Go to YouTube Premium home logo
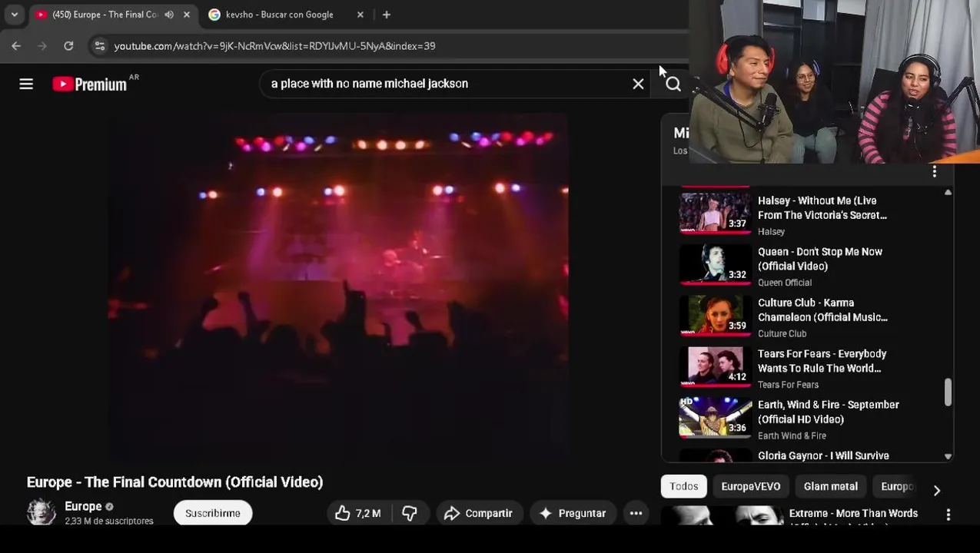Viewport: 980px width, 553px height. tap(90, 84)
